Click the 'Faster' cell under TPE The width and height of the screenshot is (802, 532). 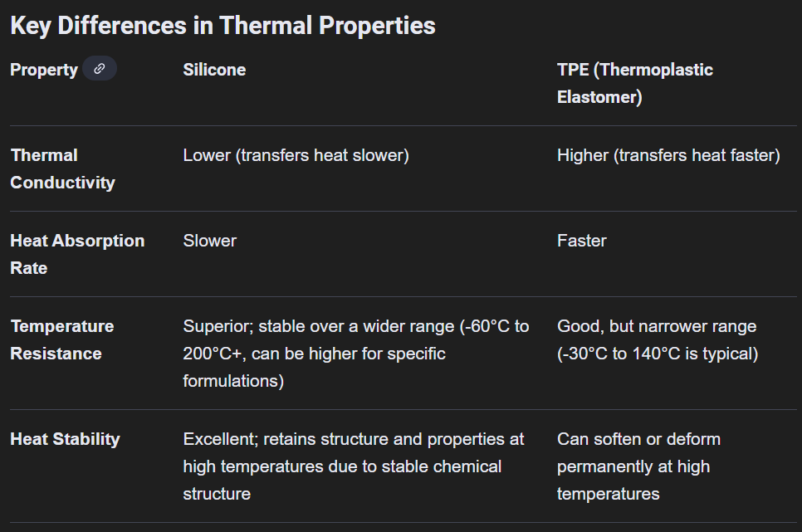pyautogui.click(x=581, y=241)
